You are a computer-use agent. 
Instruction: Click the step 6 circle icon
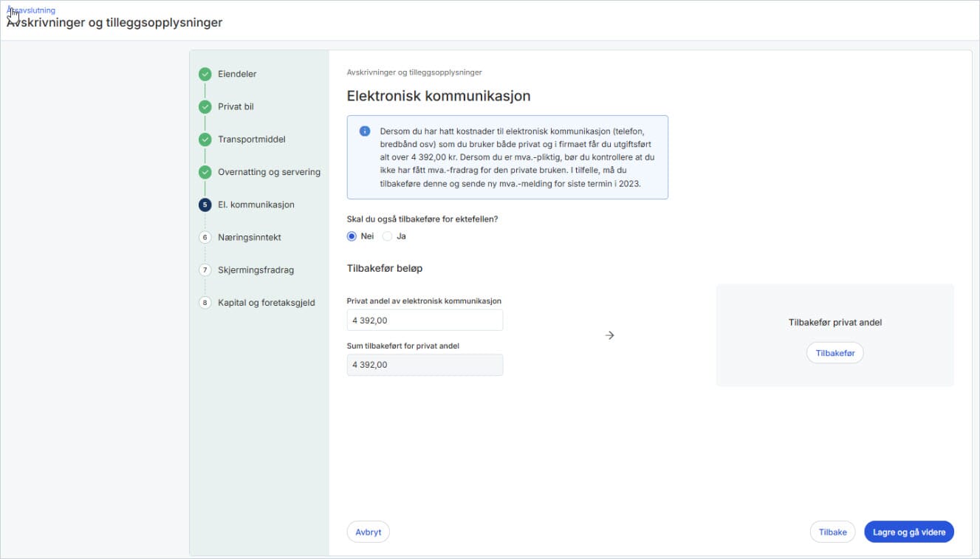[205, 237]
